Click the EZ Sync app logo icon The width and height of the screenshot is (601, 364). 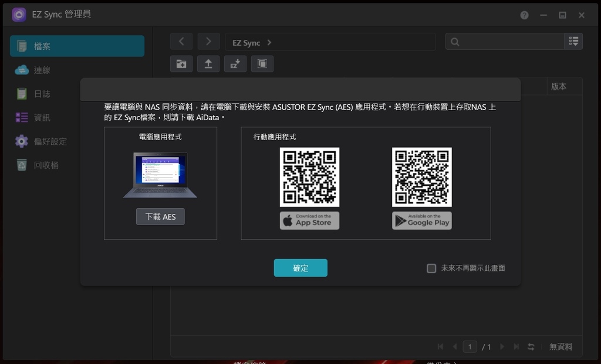[19, 15]
